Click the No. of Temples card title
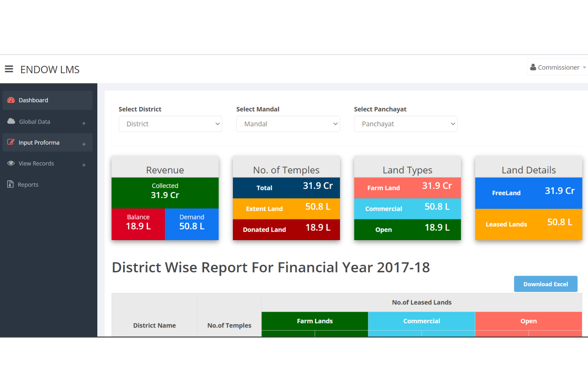The height and width of the screenshot is (392, 588). click(286, 170)
